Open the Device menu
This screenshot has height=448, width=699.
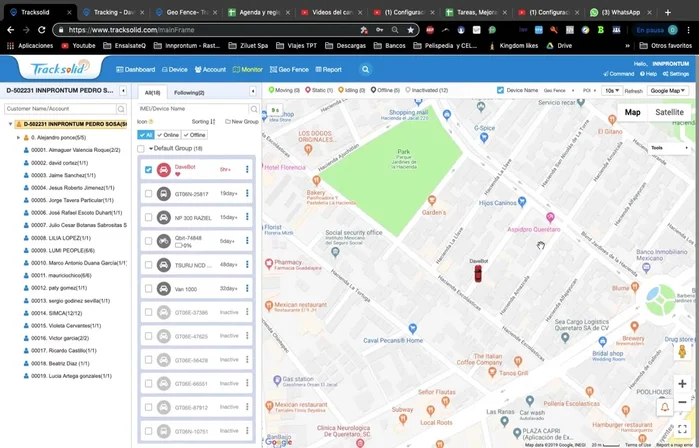coord(174,70)
